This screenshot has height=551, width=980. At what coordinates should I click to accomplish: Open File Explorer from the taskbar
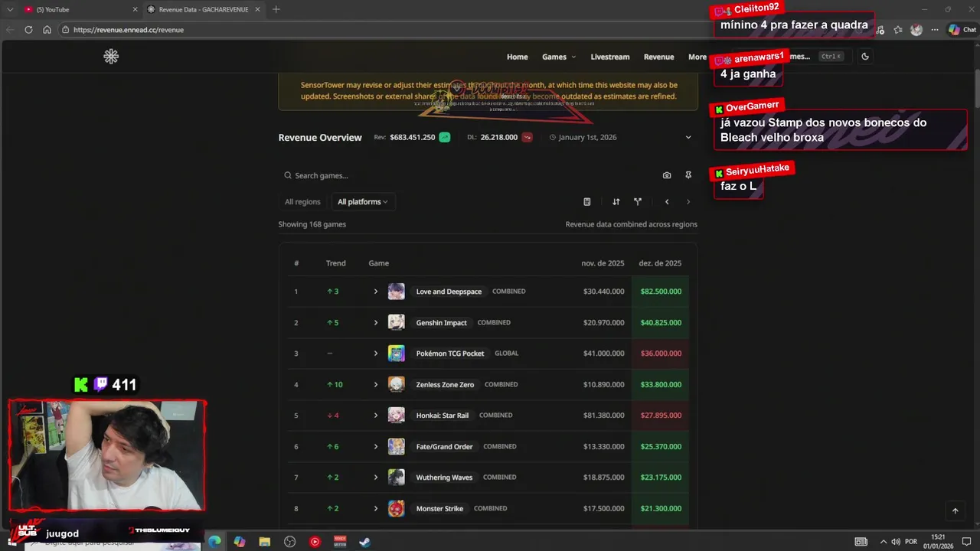pos(265,542)
